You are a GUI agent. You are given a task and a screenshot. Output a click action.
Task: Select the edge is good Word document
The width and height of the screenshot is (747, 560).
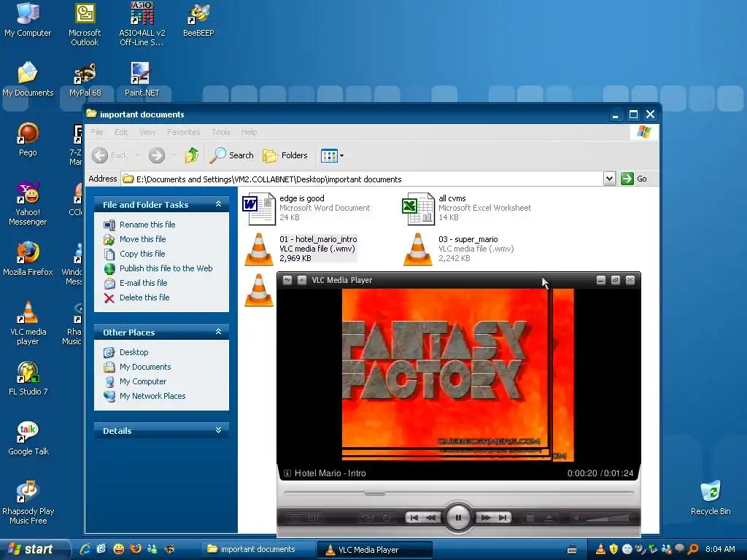[306, 208]
